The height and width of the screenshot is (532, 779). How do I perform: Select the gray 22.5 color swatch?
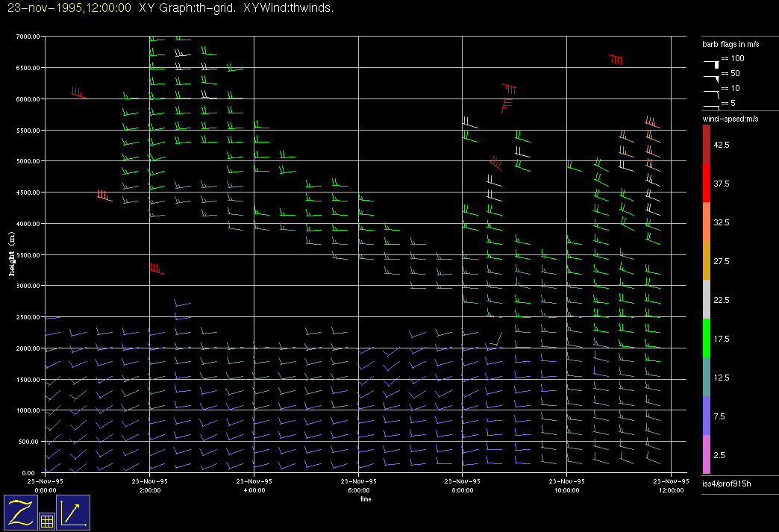[707, 300]
